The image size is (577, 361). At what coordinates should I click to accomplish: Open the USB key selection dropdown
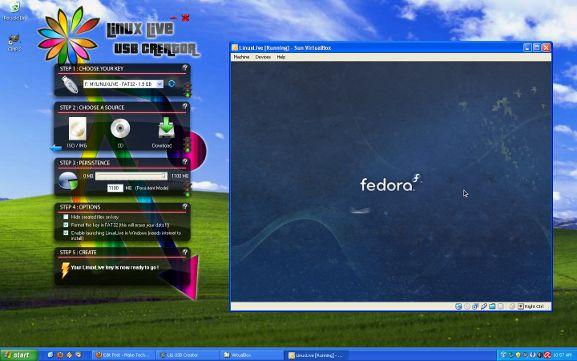click(159, 84)
